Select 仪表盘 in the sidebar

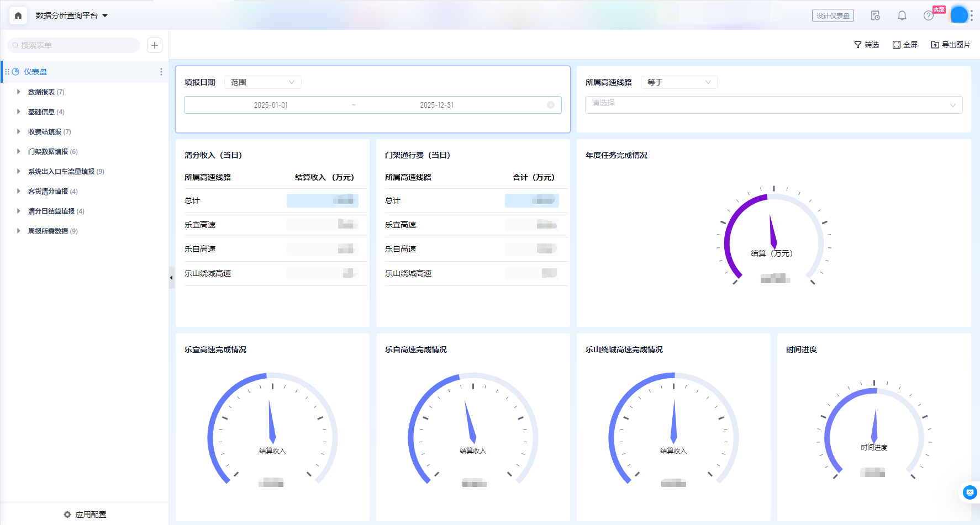point(35,72)
